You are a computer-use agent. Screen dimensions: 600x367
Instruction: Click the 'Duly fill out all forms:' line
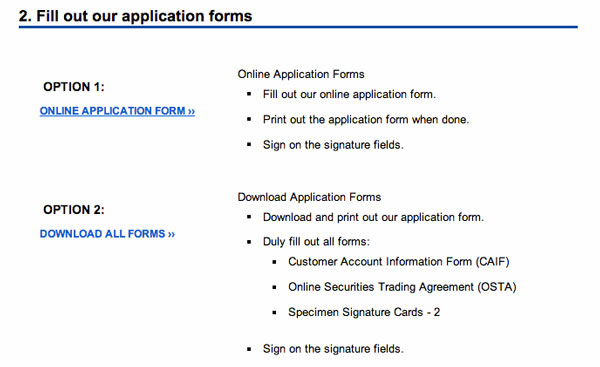pos(316,242)
